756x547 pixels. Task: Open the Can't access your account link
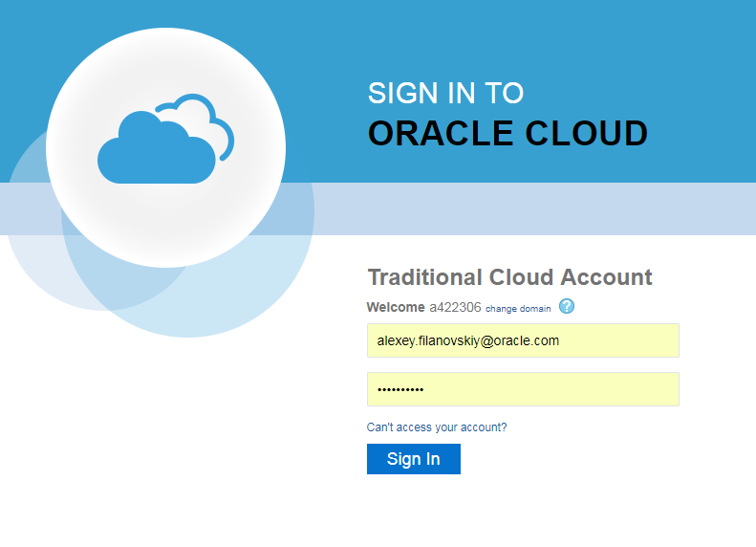pyautogui.click(x=437, y=427)
